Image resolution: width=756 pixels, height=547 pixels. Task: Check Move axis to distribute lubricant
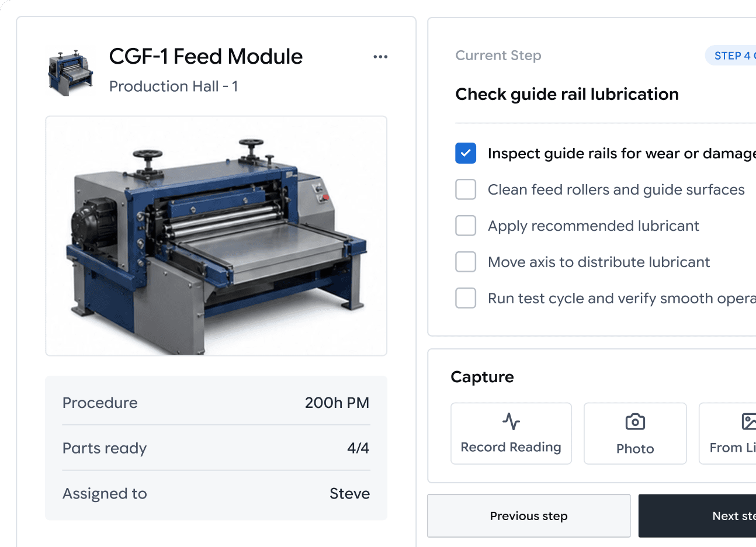point(466,262)
